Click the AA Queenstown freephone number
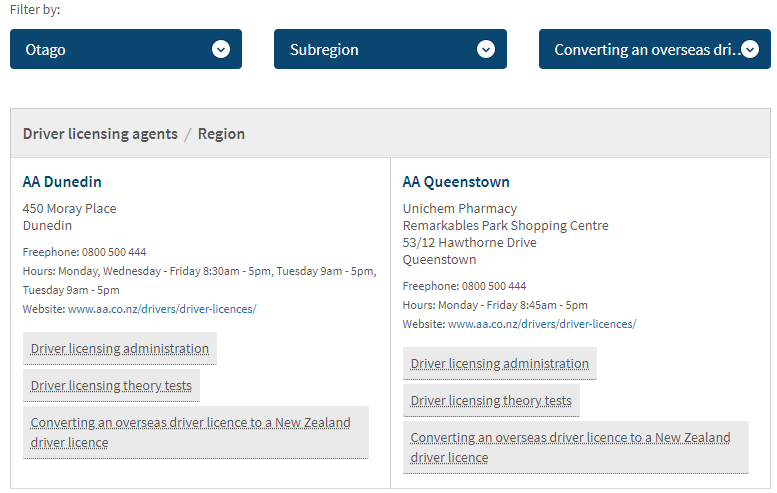The height and width of the screenshot is (493, 777). [x=494, y=286]
